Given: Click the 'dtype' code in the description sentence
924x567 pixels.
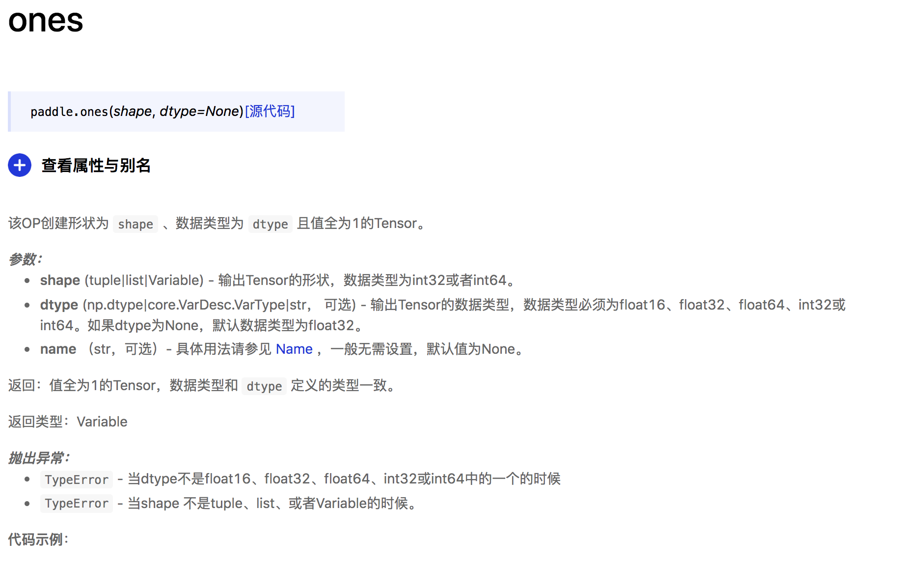Looking at the screenshot, I should [270, 224].
